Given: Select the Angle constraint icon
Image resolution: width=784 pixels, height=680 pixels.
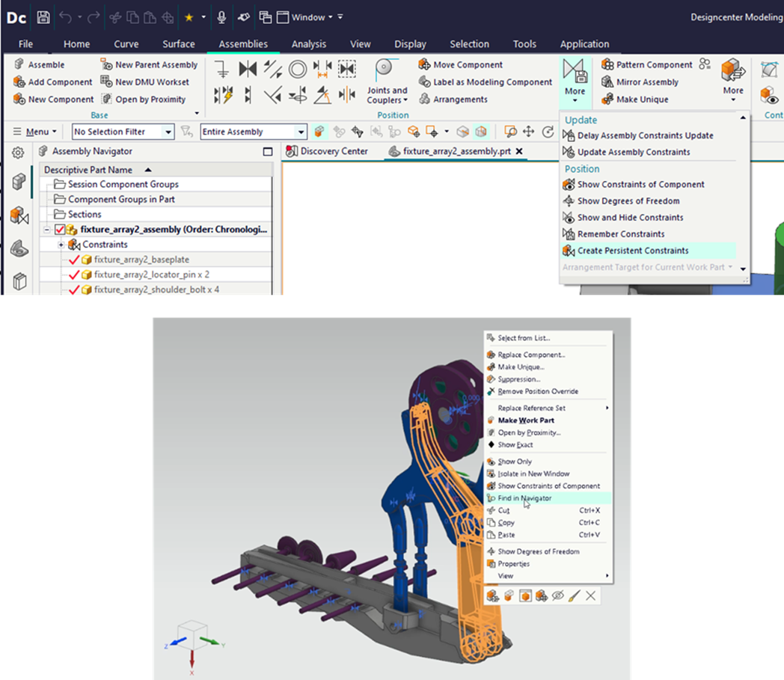Looking at the screenshot, I should point(322,95).
